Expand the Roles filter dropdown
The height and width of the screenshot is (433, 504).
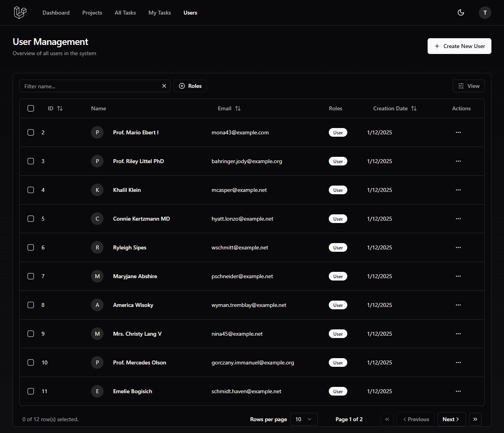click(x=190, y=86)
